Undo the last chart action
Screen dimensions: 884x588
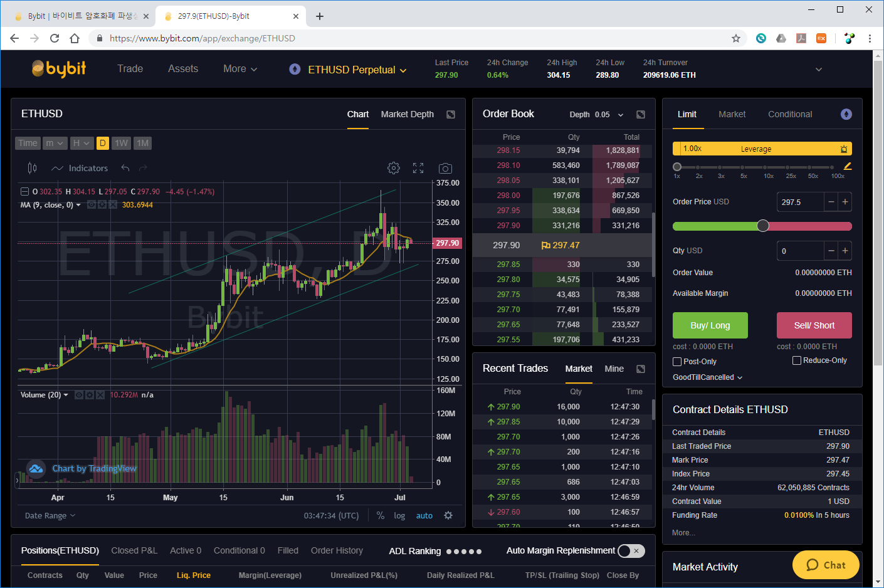pos(125,168)
